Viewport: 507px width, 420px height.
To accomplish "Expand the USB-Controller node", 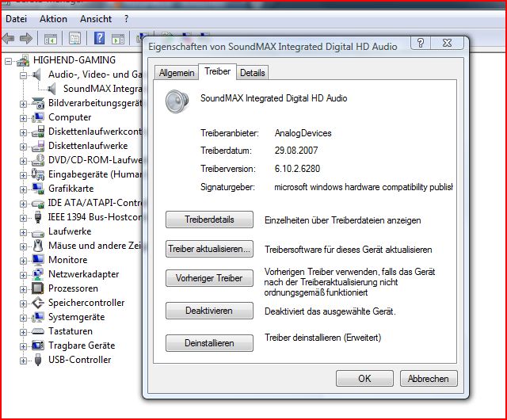I will [23, 361].
